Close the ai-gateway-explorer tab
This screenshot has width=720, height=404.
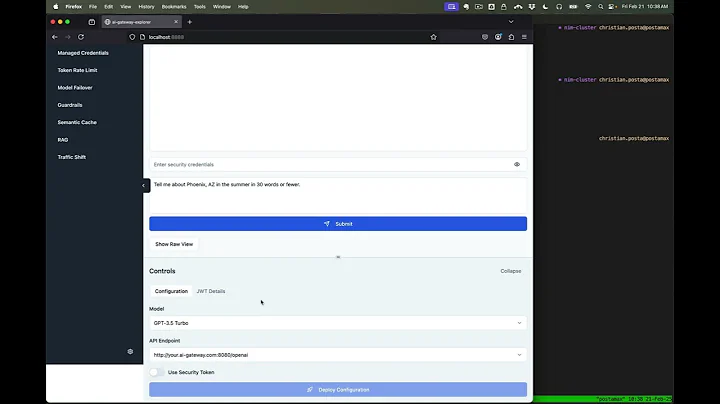(176, 22)
